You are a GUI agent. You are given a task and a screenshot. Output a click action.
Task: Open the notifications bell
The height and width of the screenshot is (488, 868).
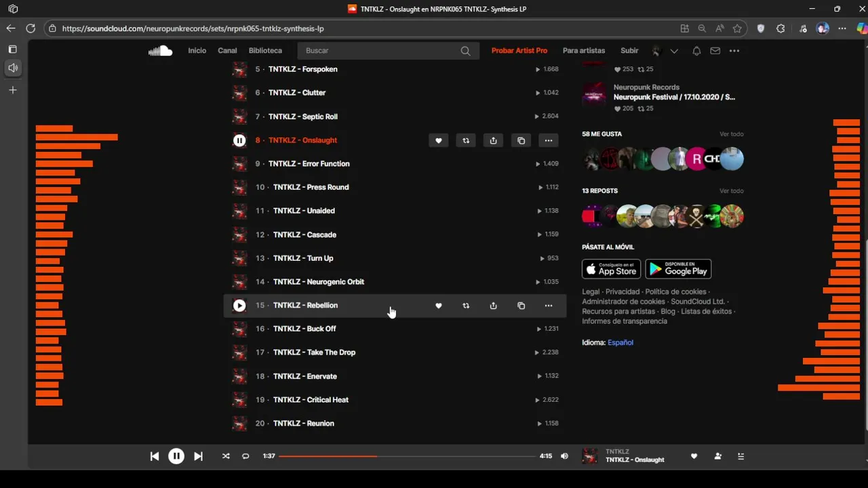pyautogui.click(x=696, y=51)
